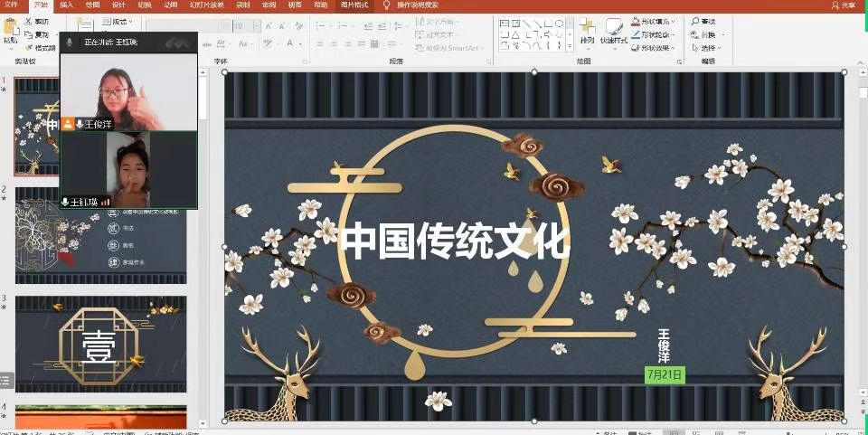Image resolution: width=868 pixels, height=435 pixels.
Task: Click the microphone icon in the meeting overlay header
Action: click(x=70, y=43)
